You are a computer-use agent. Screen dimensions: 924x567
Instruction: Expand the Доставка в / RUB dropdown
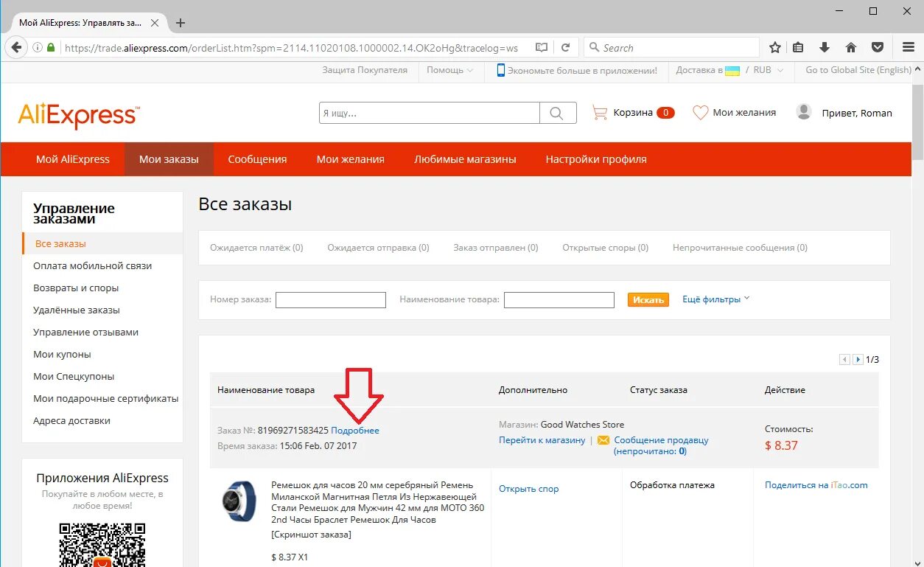tap(729, 70)
